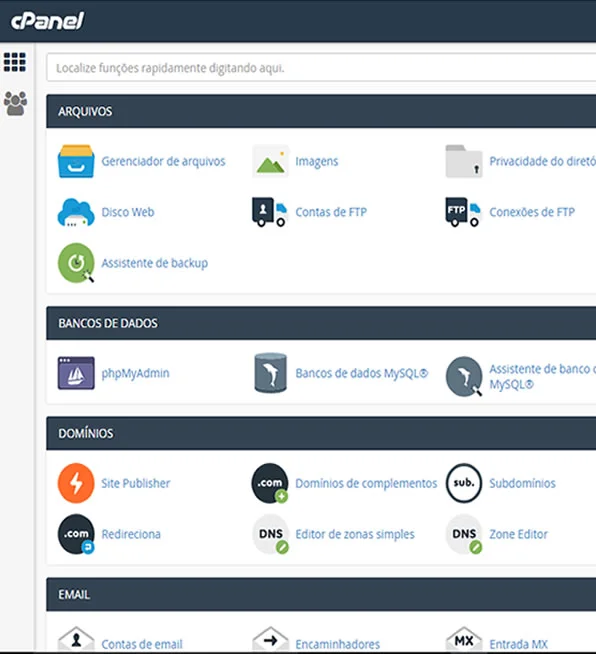Collapse the BANCOS DE DADOS section header
This screenshot has height=654, width=596.
[x=321, y=323]
